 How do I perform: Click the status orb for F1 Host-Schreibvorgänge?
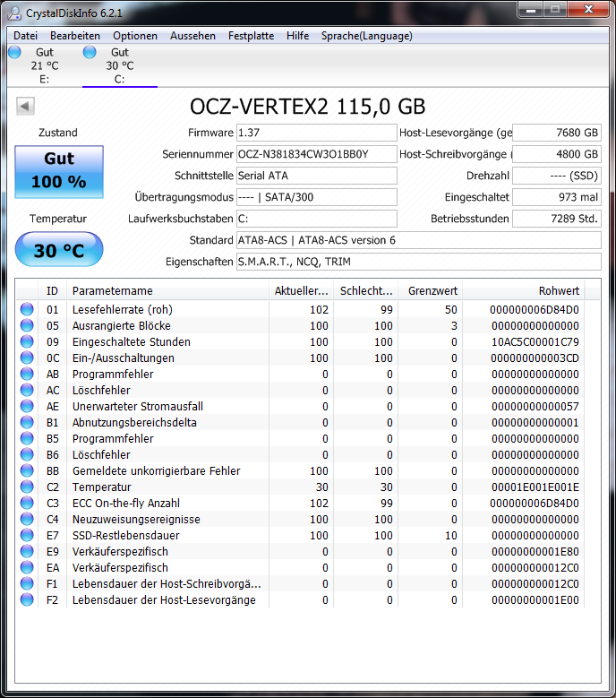click(x=27, y=583)
